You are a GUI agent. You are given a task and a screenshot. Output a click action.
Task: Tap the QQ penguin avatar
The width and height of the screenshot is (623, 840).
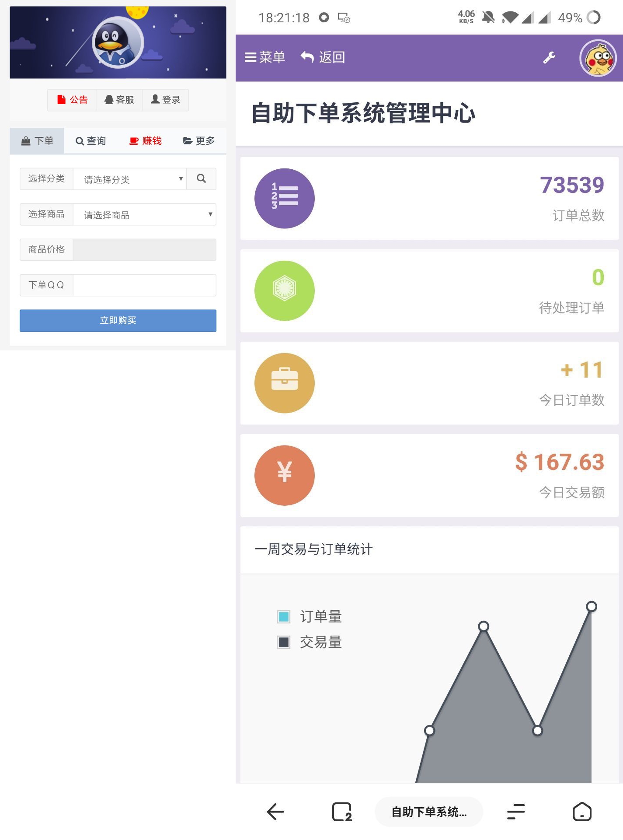pos(118,42)
